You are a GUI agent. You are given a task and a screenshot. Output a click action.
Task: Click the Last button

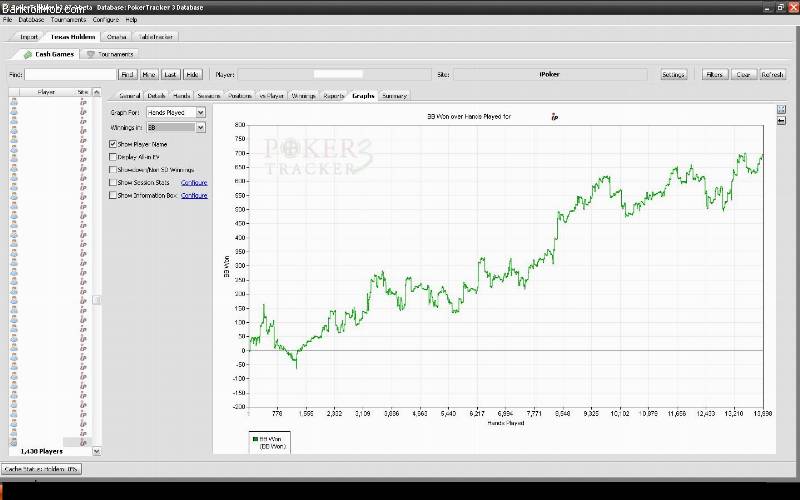pos(170,74)
